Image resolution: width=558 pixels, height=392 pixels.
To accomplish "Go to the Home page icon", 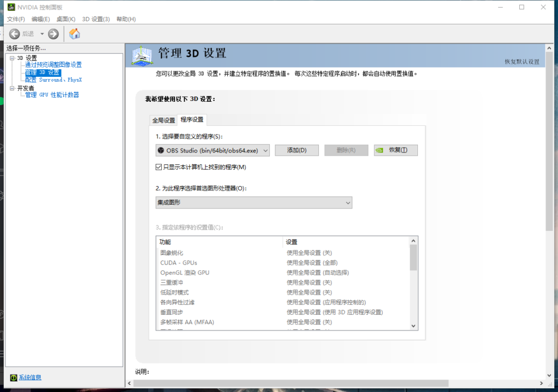I will point(75,34).
